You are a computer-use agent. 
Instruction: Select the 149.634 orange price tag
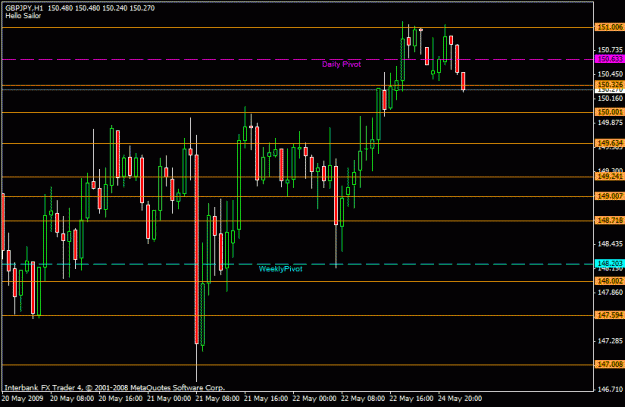click(x=609, y=143)
